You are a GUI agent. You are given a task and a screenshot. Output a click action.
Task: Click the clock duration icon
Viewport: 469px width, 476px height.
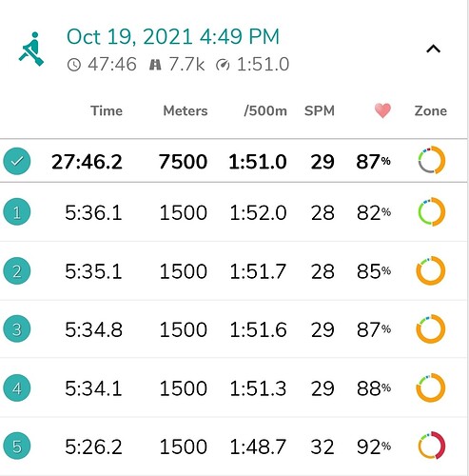(74, 65)
